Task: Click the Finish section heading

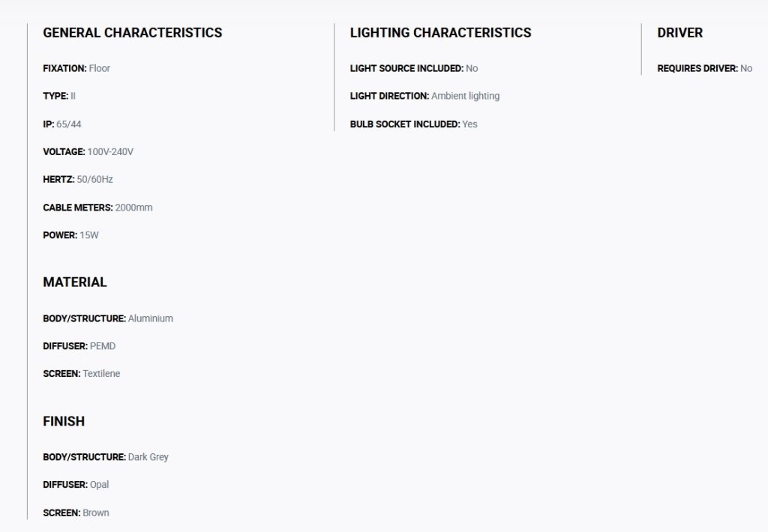Action: [64, 421]
